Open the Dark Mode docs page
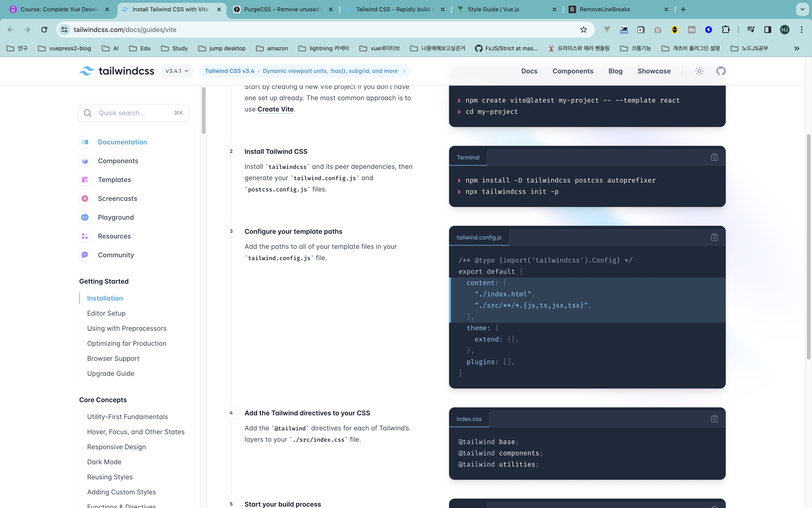 coord(104,462)
